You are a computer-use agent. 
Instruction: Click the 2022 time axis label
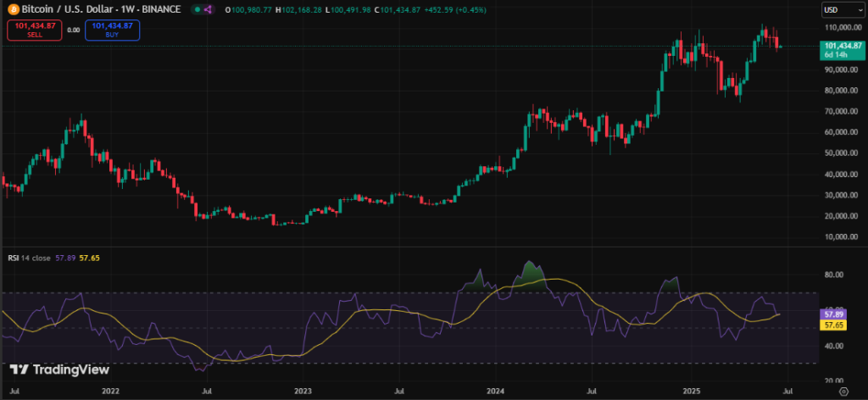pos(110,392)
